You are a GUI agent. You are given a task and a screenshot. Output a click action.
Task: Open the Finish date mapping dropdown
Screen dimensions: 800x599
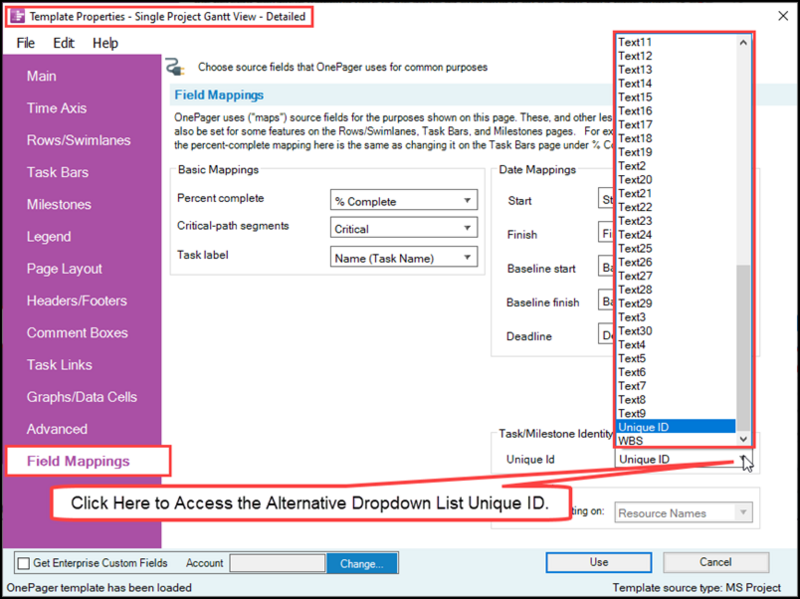click(x=606, y=234)
